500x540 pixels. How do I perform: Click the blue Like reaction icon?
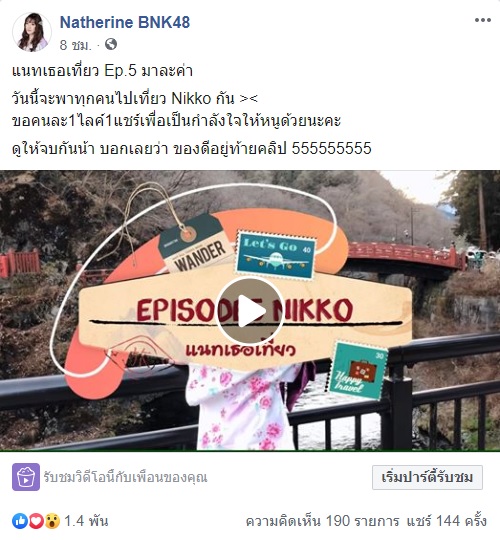pos(19,521)
